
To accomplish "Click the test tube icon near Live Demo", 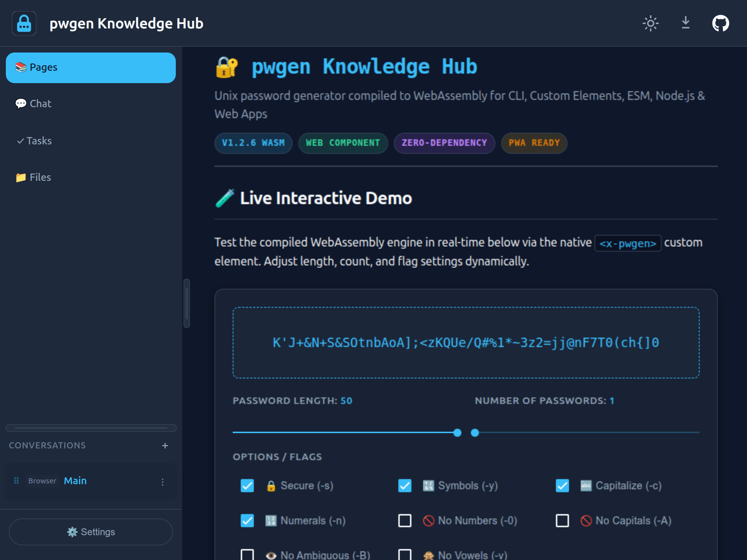I will coord(225,198).
